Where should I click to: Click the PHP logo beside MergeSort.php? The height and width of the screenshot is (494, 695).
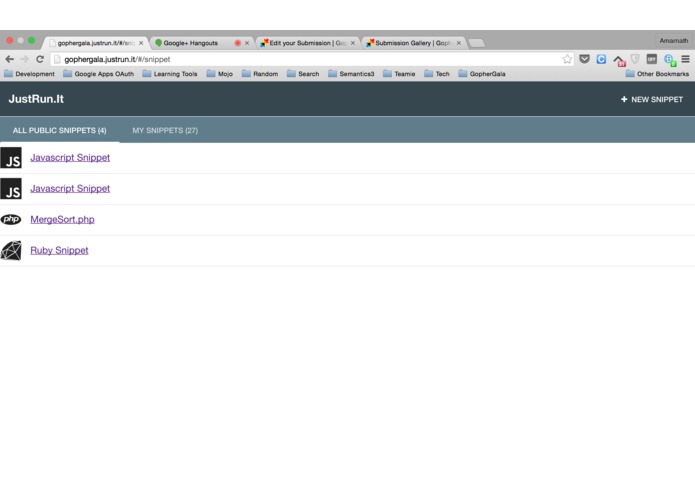click(11, 219)
